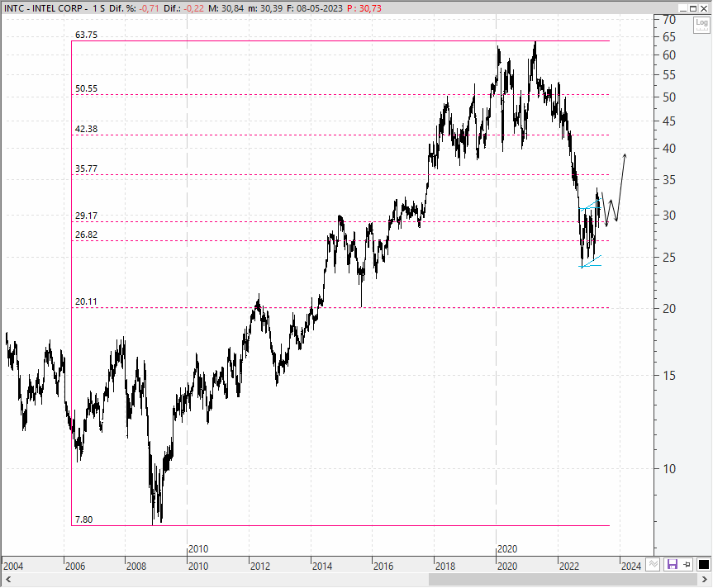Click the 10 label on price axis
Screen dimensions: 713x588
tap(669, 469)
